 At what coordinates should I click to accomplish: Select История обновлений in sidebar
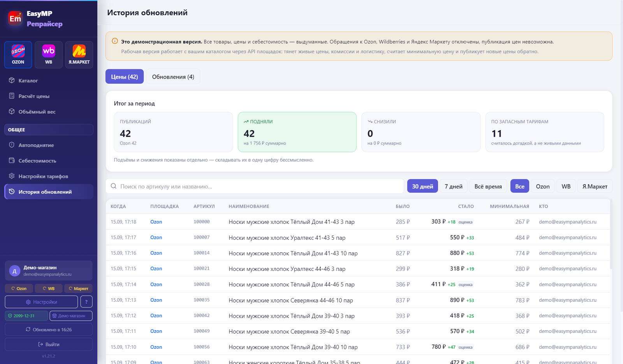49,192
